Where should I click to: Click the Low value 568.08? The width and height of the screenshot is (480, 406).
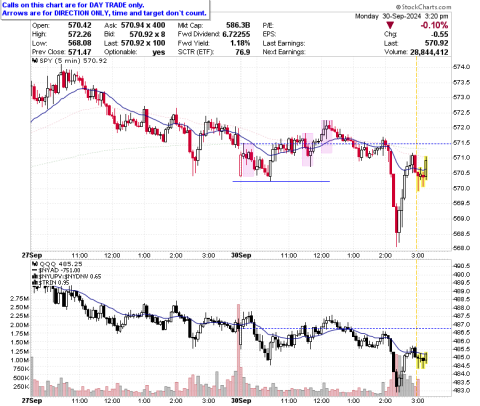(80, 43)
